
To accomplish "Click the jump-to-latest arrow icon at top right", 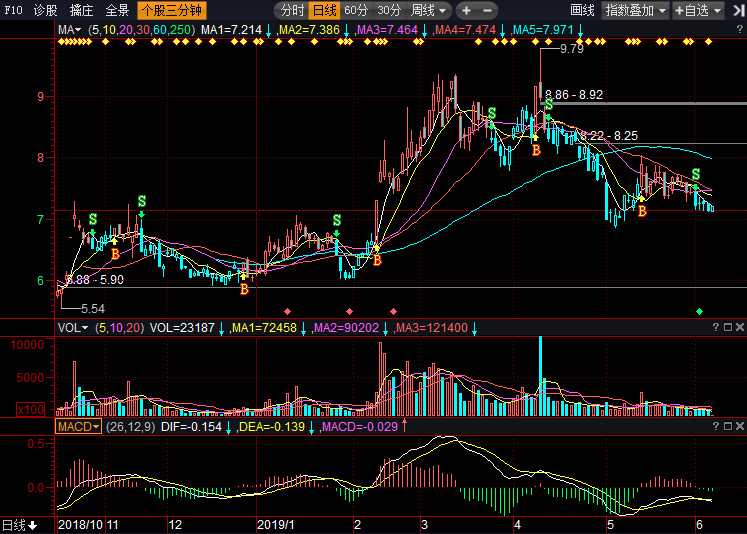I will coord(738,10).
